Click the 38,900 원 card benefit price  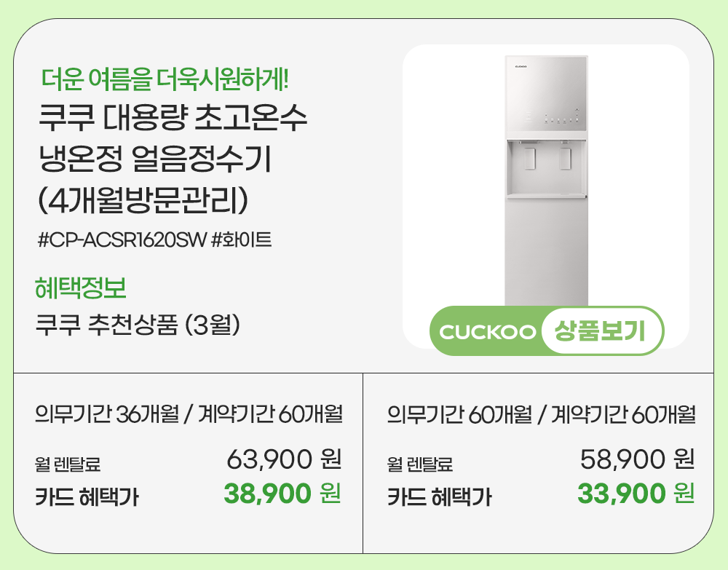[x=282, y=494]
